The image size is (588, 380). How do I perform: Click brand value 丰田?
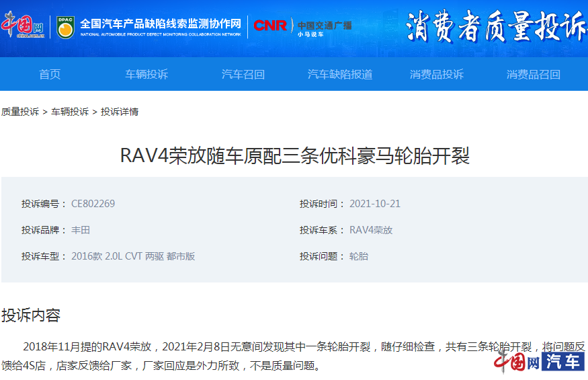point(81,230)
